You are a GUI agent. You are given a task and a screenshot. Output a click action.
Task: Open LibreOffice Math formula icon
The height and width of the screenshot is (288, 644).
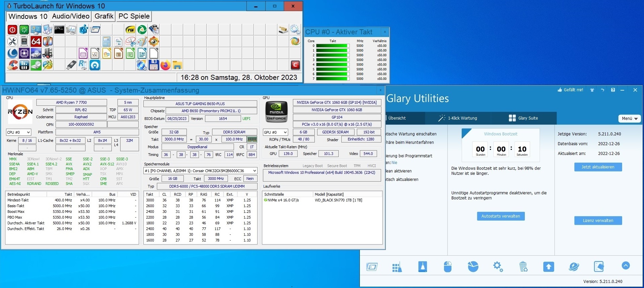tap(95, 53)
